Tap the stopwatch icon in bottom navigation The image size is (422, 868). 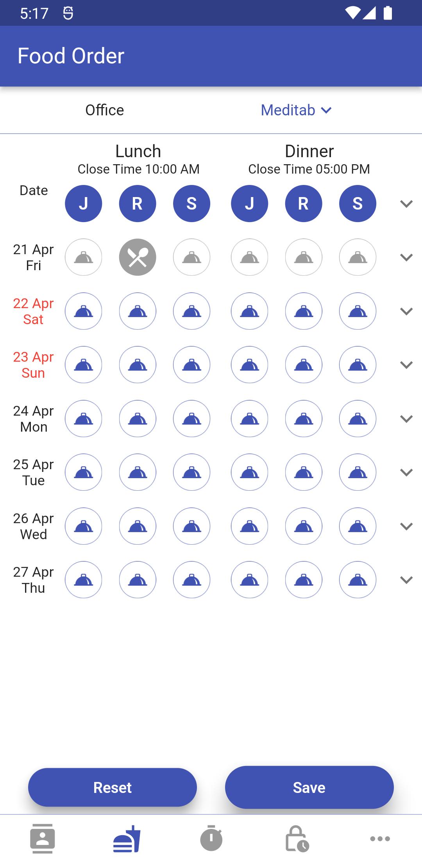[211, 838]
